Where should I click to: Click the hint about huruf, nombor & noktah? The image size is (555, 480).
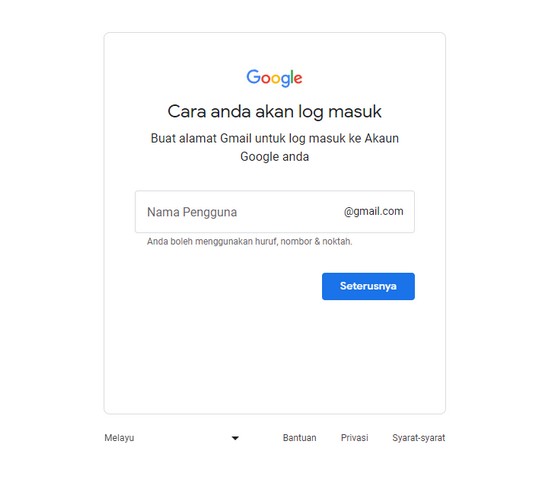click(x=250, y=241)
